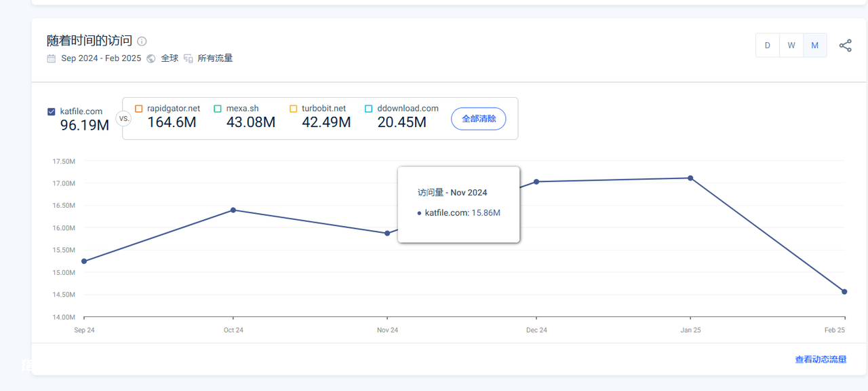The image size is (868, 391).
Task: Click the VS. badge
Action: 123,119
